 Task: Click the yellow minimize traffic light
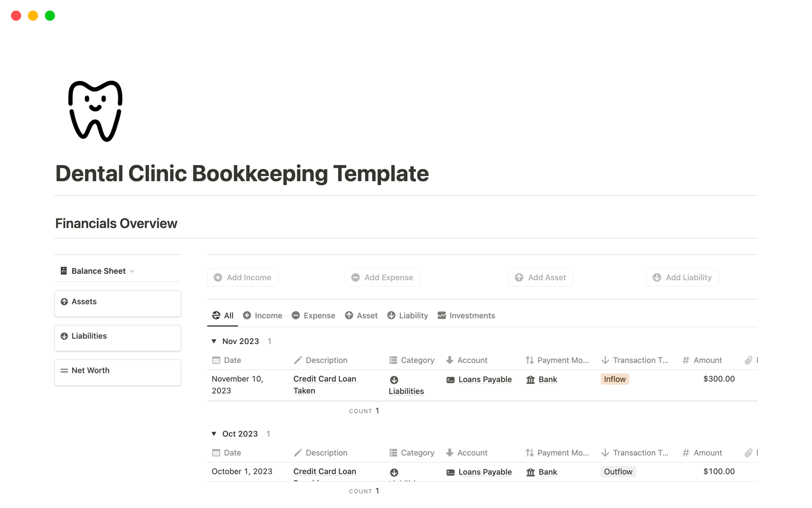[x=33, y=15]
